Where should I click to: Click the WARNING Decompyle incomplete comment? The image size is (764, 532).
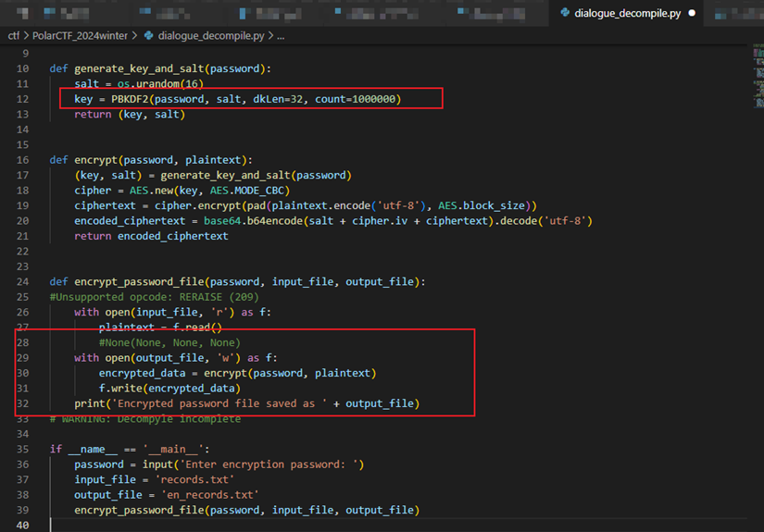point(144,419)
